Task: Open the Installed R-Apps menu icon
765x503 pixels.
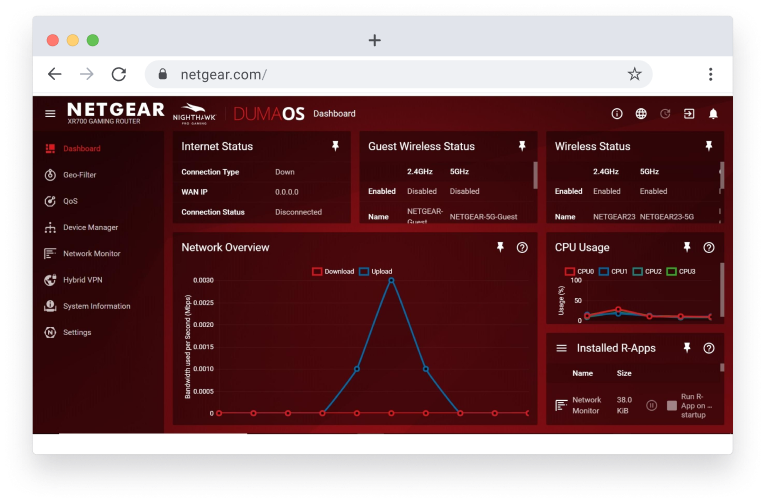Action: 562,348
